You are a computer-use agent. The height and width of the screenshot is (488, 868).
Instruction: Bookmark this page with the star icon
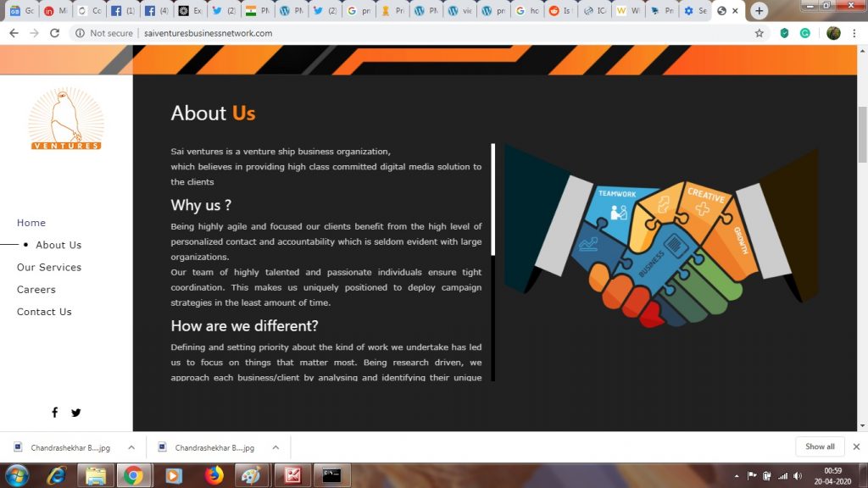point(759,33)
